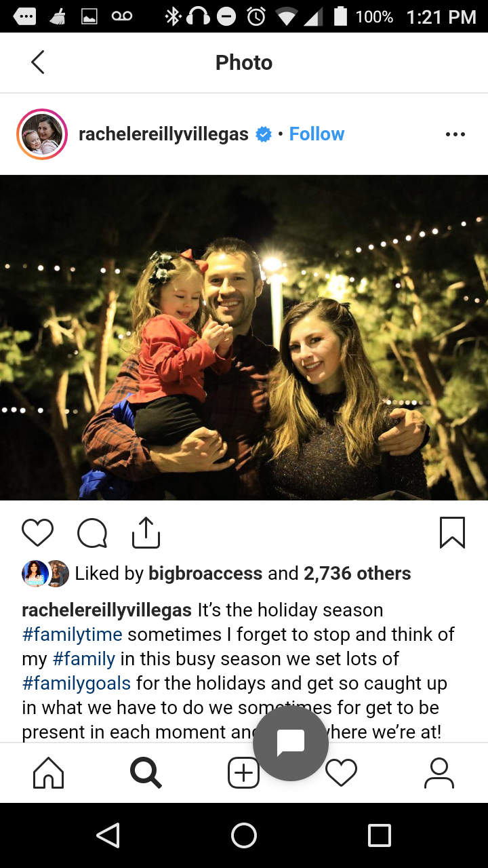Go to Home feed tab
488x868 pixels.
(x=48, y=773)
